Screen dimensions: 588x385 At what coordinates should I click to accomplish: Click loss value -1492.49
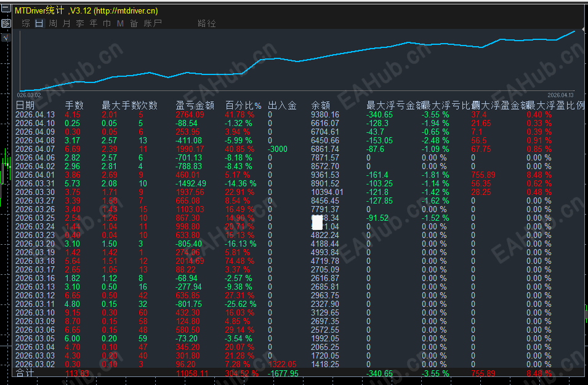(x=190, y=183)
